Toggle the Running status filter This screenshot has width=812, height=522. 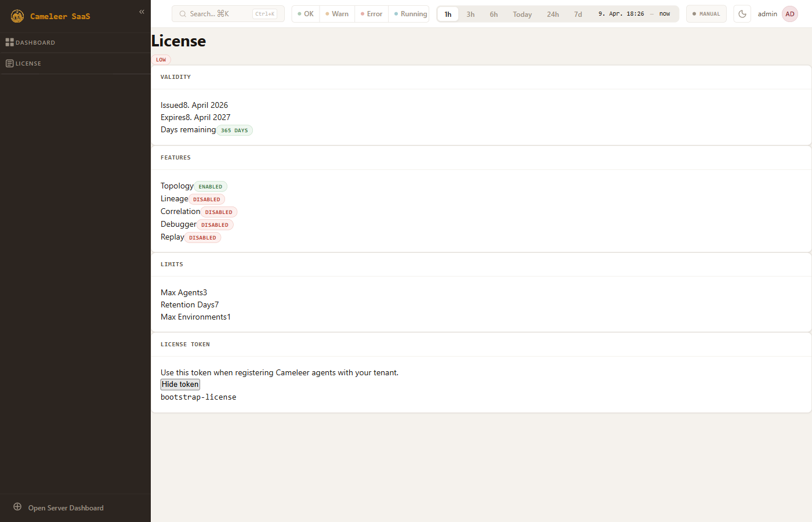(410, 14)
